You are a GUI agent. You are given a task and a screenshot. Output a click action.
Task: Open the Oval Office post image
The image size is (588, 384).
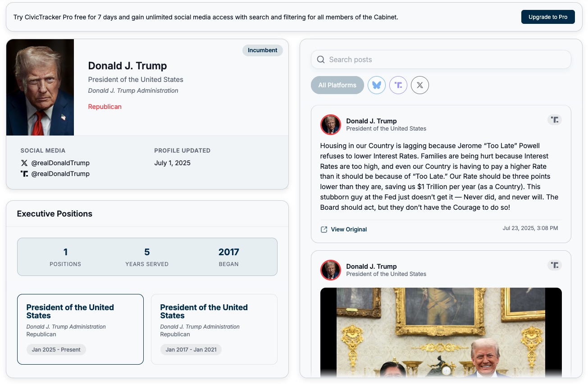(x=441, y=332)
